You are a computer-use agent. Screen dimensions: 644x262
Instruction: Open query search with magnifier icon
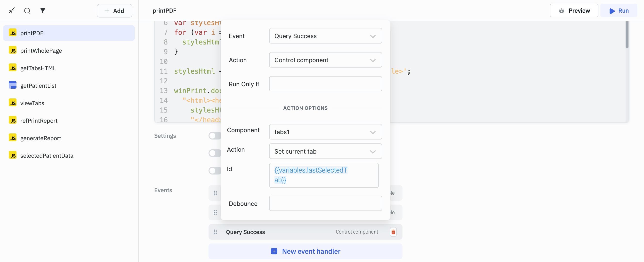point(27,10)
